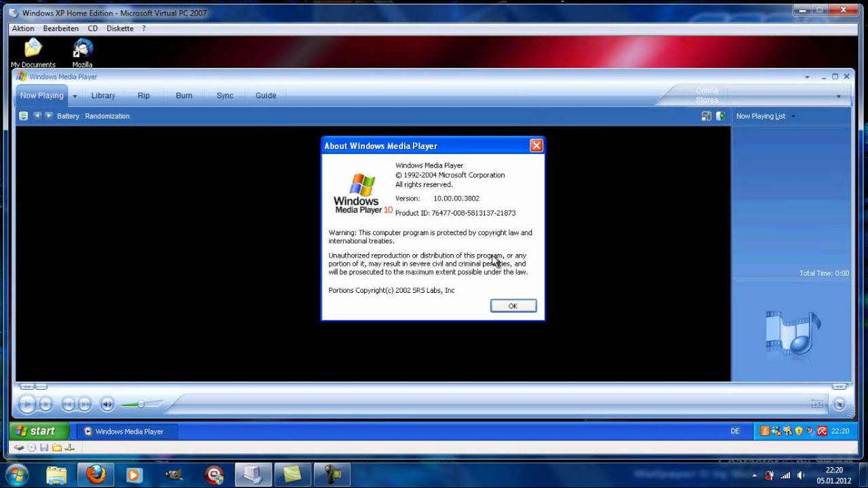
Task: Click OK in the About dialog
Action: tap(513, 306)
